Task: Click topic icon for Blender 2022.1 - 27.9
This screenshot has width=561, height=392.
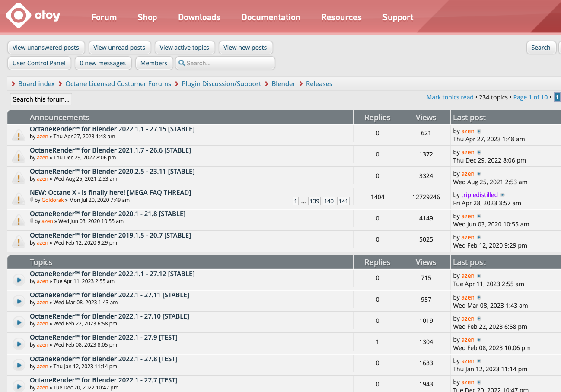Action: pos(18,344)
